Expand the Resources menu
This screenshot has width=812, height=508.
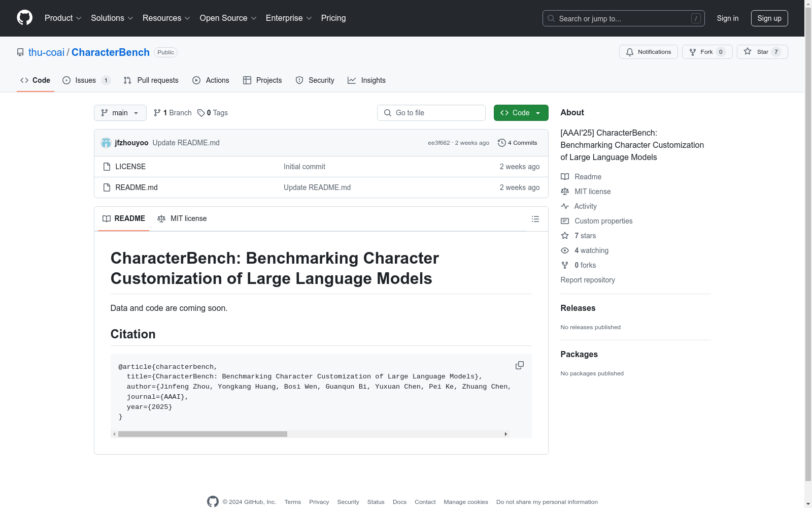point(166,18)
